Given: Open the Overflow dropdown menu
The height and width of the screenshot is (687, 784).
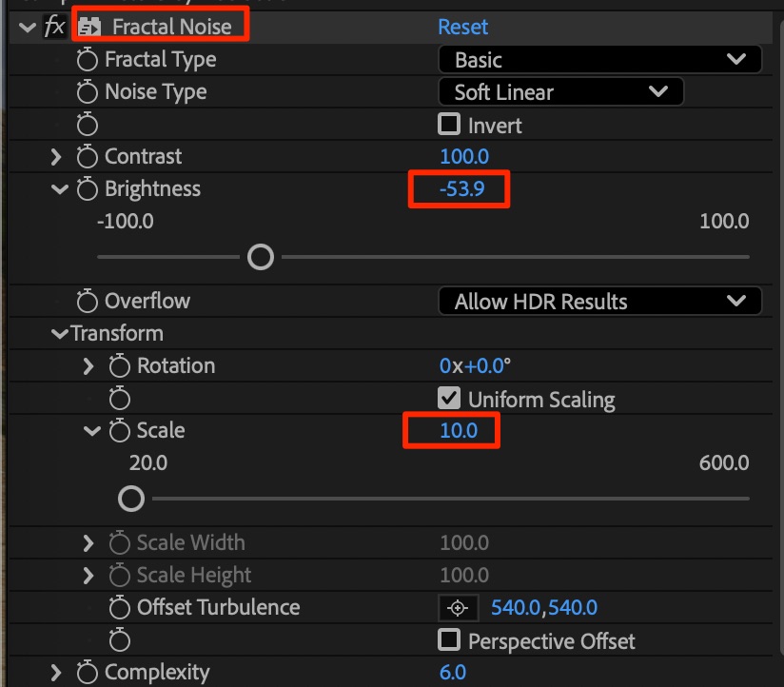Looking at the screenshot, I should click(x=599, y=302).
